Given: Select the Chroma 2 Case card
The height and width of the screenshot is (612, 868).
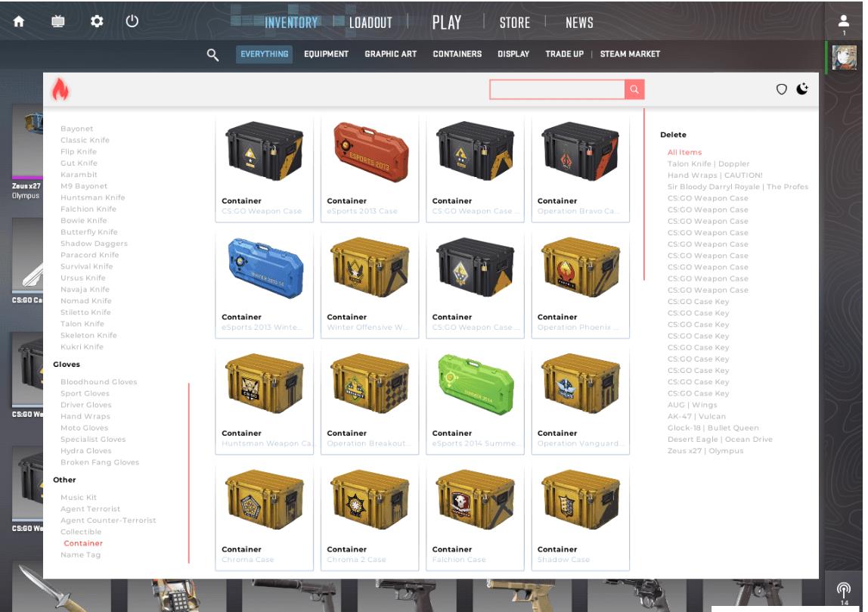Looking at the screenshot, I should [x=369, y=517].
